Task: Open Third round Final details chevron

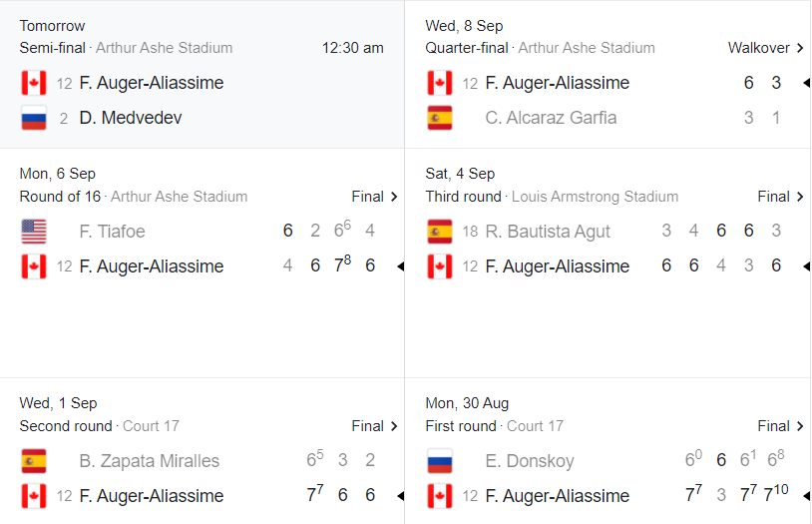Action: coord(800,197)
